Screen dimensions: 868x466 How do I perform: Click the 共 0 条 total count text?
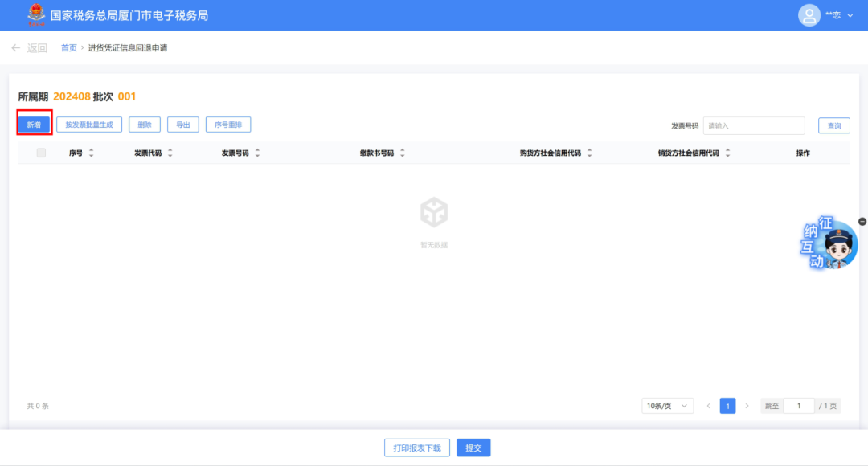click(x=38, y=406)
